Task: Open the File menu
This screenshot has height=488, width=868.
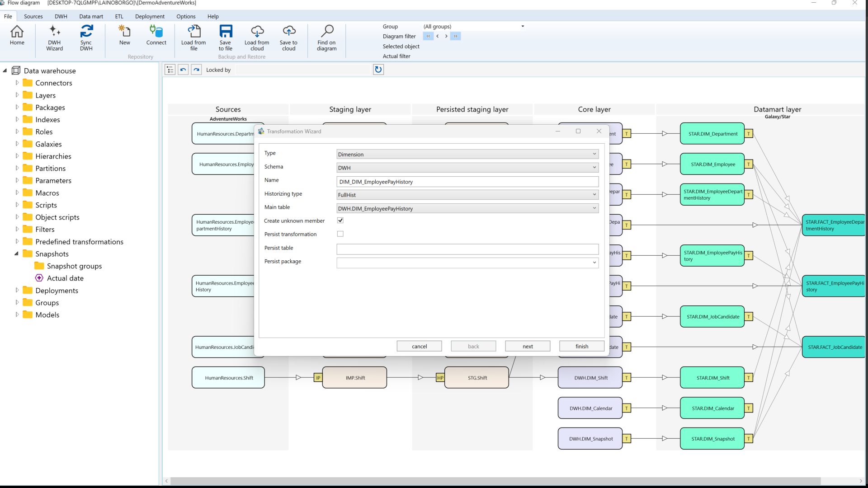Action: (x=8, y=16)
